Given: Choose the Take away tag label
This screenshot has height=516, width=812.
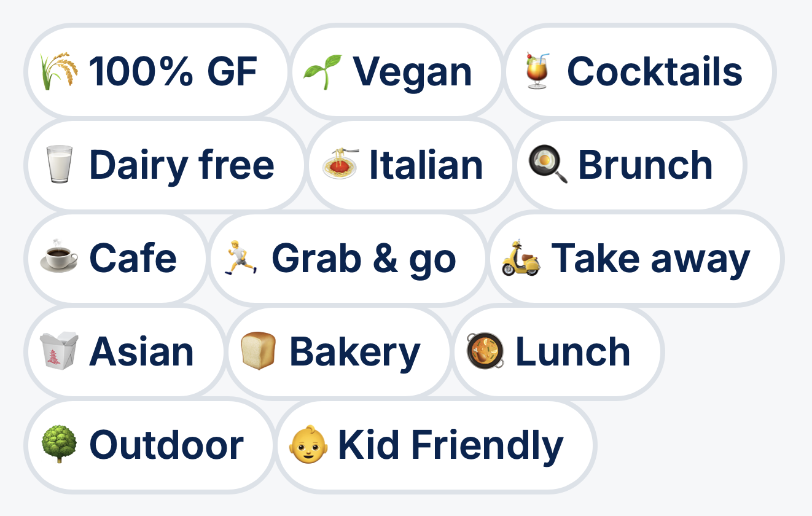Looking at the screenshot, I should pos(650,259).
